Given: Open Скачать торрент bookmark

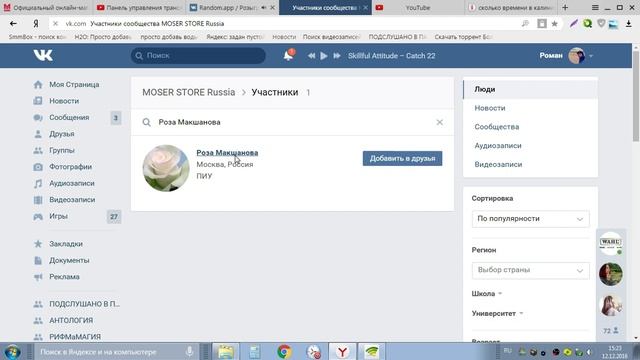Looking at the screenshot, I should [x=463, y=37].
